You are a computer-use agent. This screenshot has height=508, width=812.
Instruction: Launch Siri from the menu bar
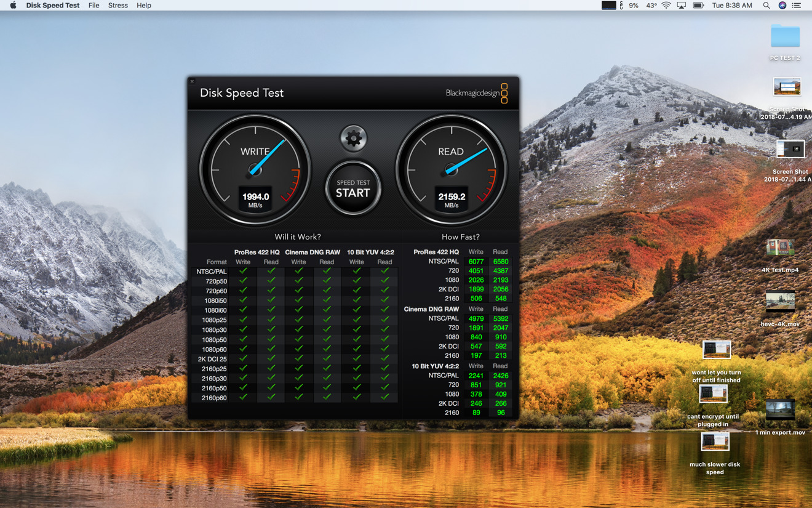click(x=782, y=6)
